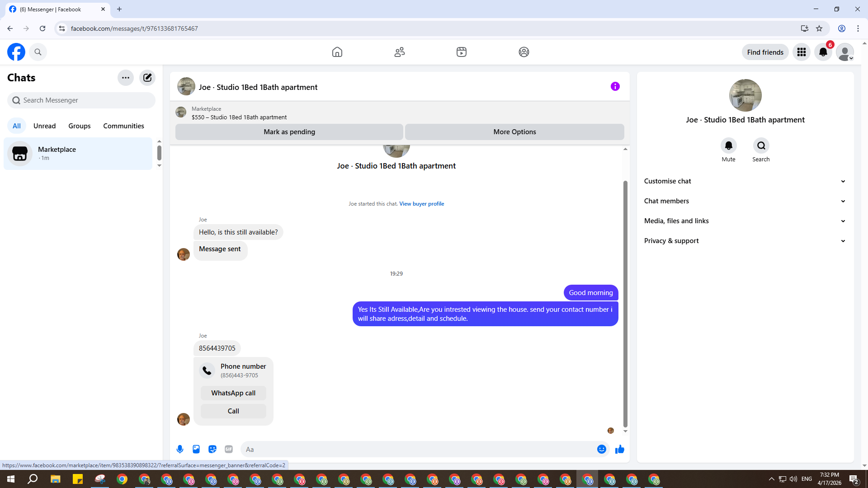Toggle conversation information panel with purple icon
The height and width of the screenshot is (488, 868).
pyautogui.click(x=615, y=86)
